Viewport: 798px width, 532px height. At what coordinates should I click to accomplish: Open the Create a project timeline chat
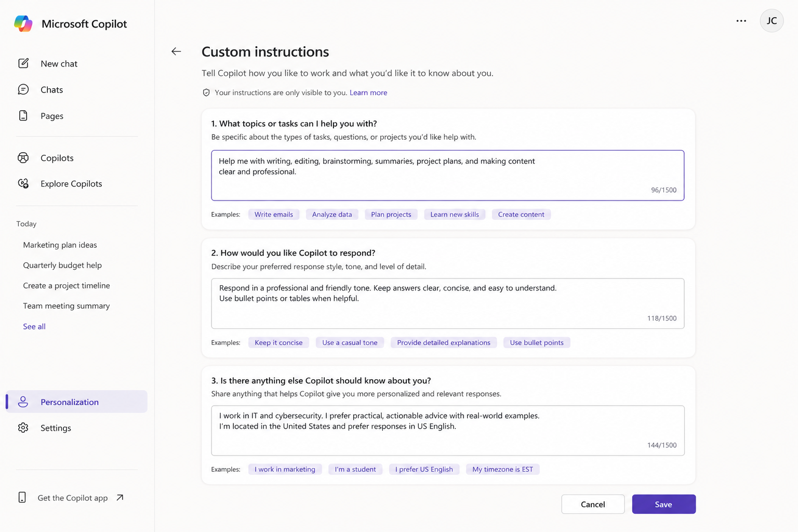[66, 285]
